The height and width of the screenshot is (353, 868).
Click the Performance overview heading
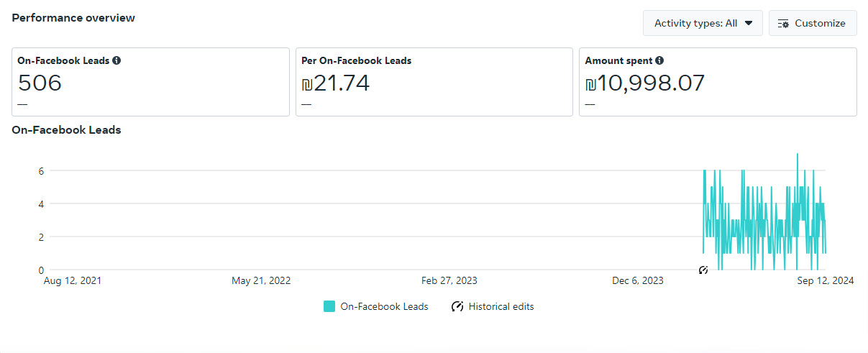pyautogui.click(x=73, y=18)
